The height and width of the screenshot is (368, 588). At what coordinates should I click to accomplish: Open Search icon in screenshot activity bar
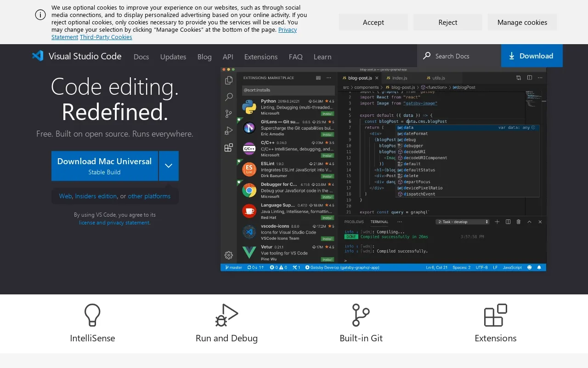[x=229, y=97]
